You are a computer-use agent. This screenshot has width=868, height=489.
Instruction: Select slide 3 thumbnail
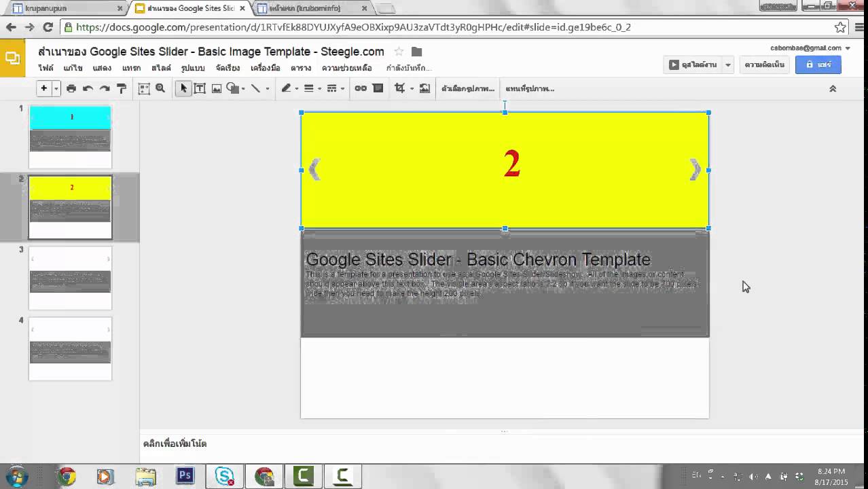pyautogui.click(x=70, y=278)
